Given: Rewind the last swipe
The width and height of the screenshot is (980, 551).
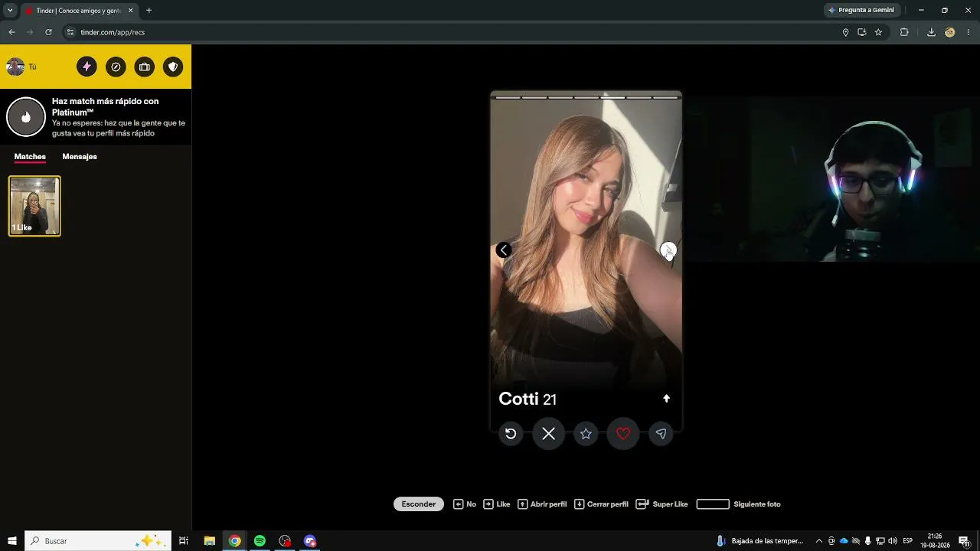Looking at the screenshot, I should tap(511, 434).
